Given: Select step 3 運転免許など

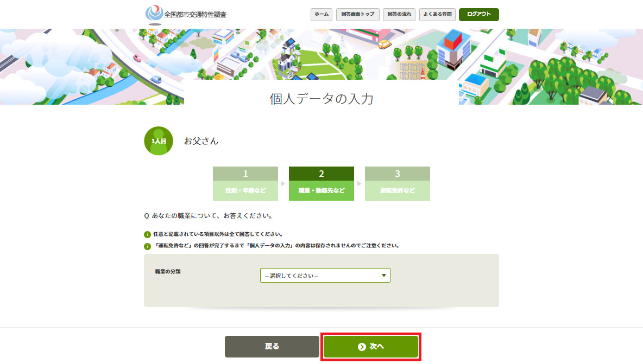Looking at the screenshot, I should [398, 183].
